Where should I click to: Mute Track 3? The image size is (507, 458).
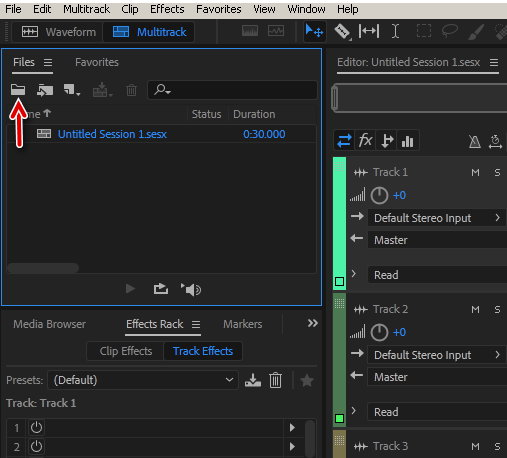[475, 446]
